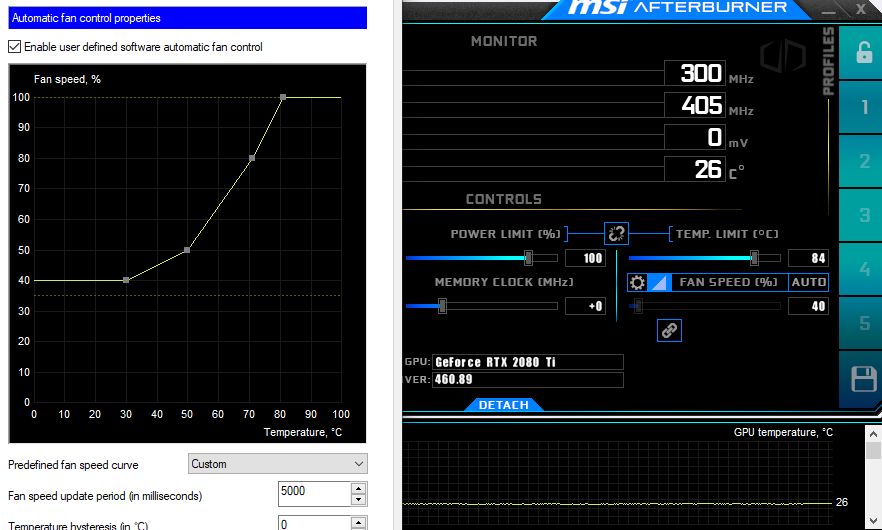
Task: Click the temp limit slider handle
Action: click(x=754, y=258)
